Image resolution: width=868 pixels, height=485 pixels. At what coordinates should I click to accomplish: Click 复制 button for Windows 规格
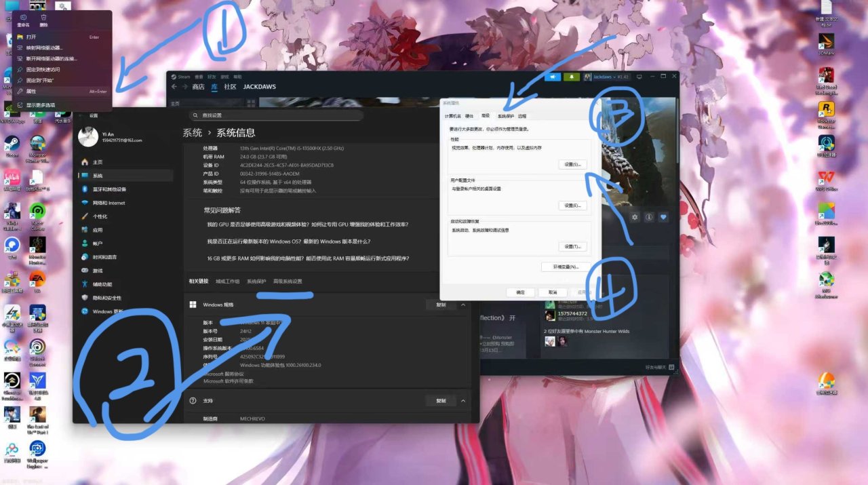pos(441,305)
